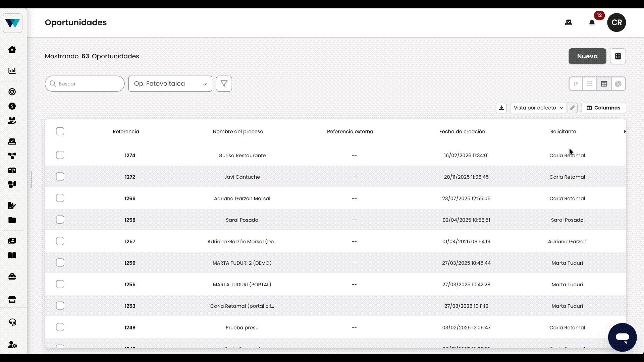
Task: Open the bar chart analytics sidebar icon
Action: 12,71
